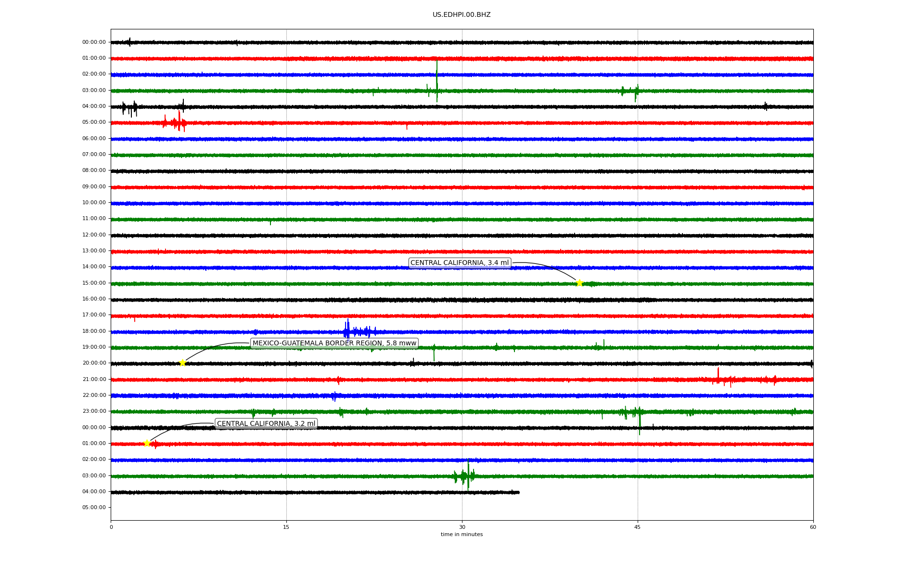Image resolution: width=924 pixels, height=578 pixels.
Task: Click the 05:00:00 label at bottom
Action: click(x=94, y=507)
